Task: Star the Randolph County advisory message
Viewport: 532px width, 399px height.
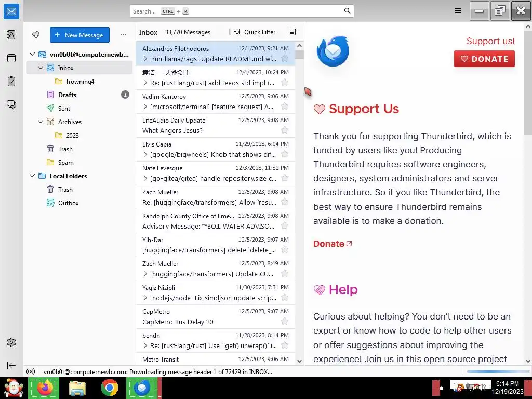Action: [285, 226]
